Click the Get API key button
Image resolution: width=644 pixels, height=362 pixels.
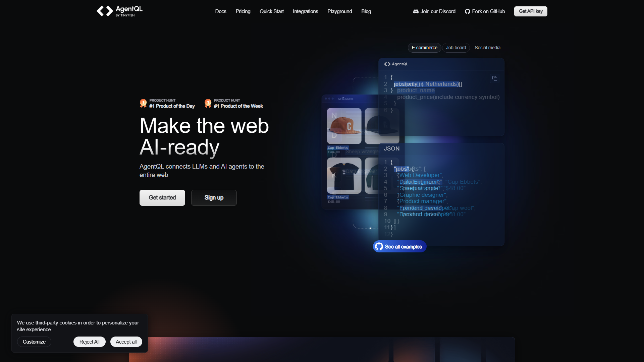tap(531, 11)
